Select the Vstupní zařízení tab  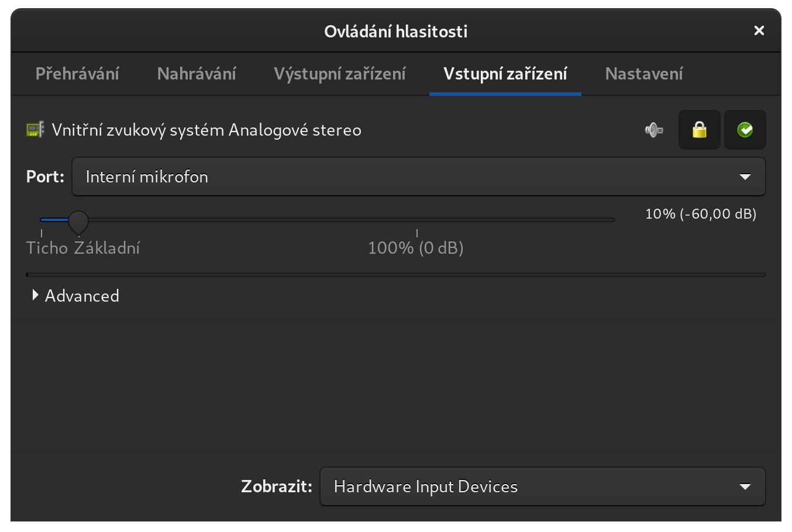pos(505,74)
